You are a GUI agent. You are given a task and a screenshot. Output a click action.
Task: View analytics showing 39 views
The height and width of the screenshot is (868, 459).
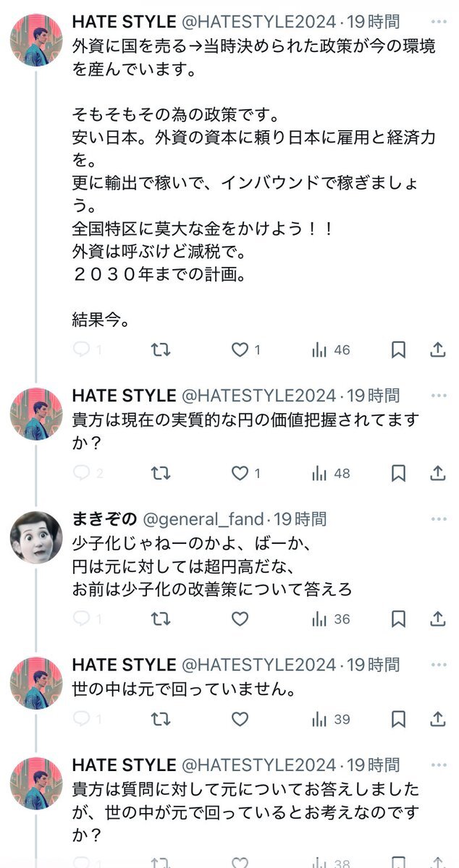pyautogui.click(x=330, y=719)
